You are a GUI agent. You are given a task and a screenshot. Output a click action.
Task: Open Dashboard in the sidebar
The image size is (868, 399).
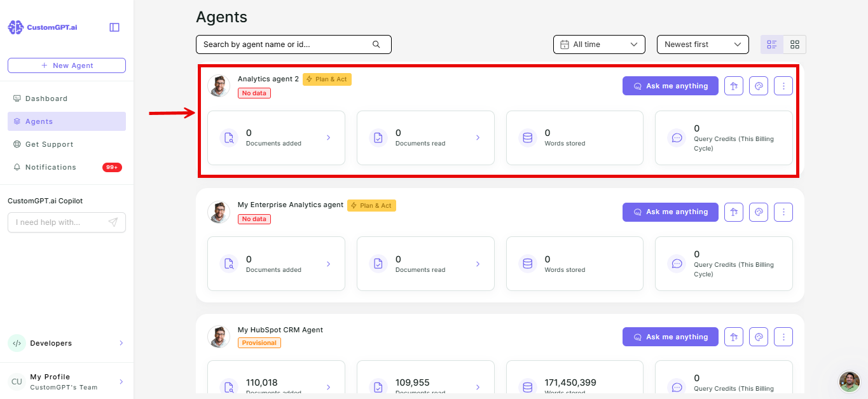[x=67, y=98]
